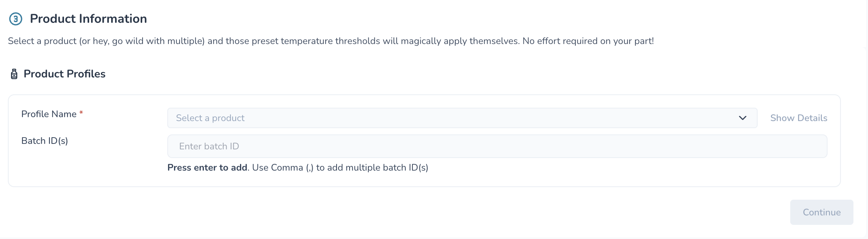Click the Enter batch ID placeholder text
868x239 pixels.
pyautogui.click(x=209, y=146)
